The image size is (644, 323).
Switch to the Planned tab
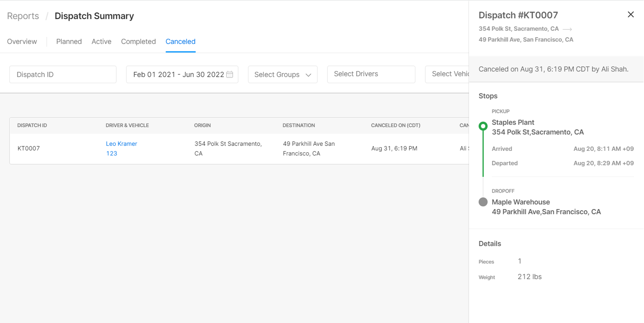pyautogui.click(x=69, y=41)
